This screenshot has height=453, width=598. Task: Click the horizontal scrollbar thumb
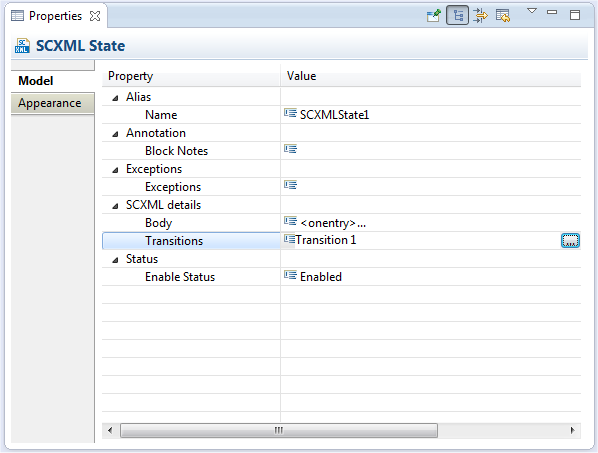pos(279,431)
